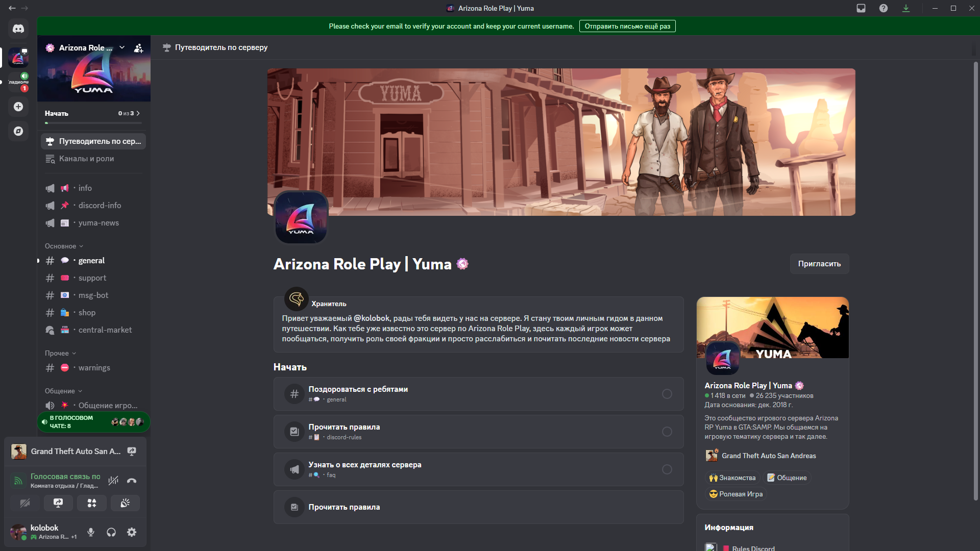Image resolution: width=980 pixels, height=551 pixels.
Task: Start screen sharing in voice panel
Action: pyautogui.click(x=58, y=503)
